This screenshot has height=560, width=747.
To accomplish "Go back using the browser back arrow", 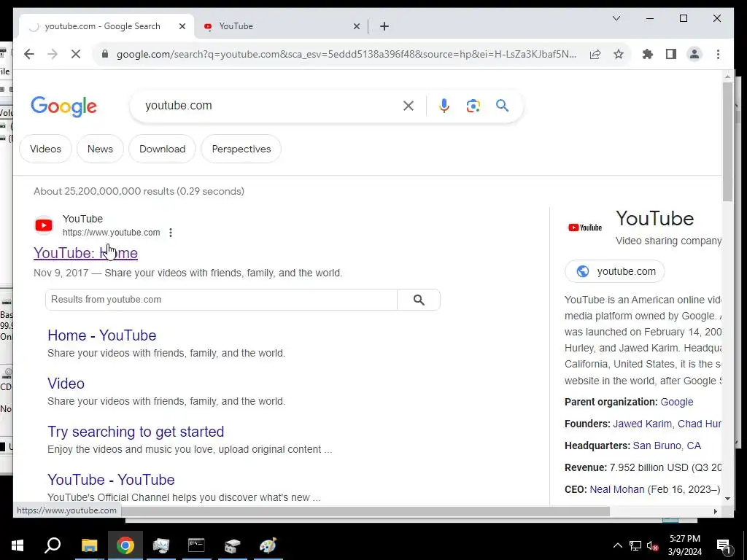I will (29, 54).
